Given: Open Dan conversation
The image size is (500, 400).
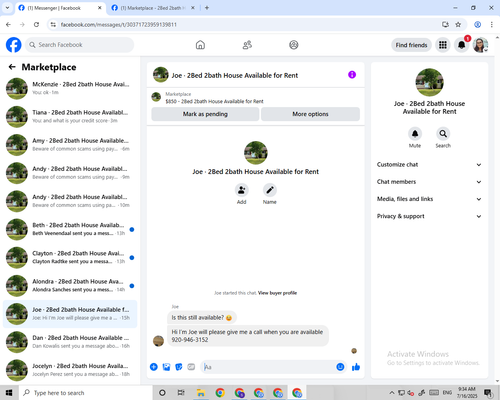Looking at the screenshot, I should point(70,342).
